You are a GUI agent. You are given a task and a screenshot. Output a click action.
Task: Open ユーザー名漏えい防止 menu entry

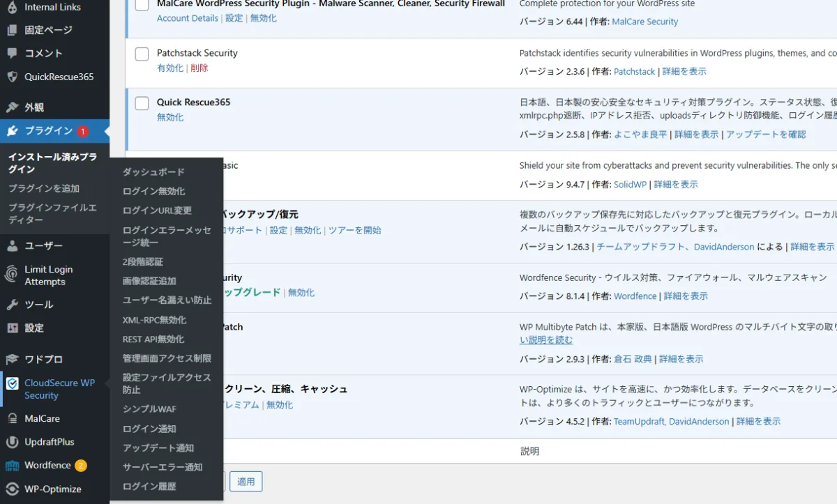click(x=167, y=300)
